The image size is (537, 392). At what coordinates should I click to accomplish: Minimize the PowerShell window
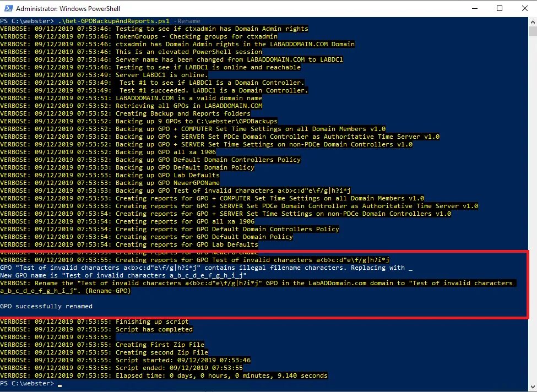(x=475, y=8)
